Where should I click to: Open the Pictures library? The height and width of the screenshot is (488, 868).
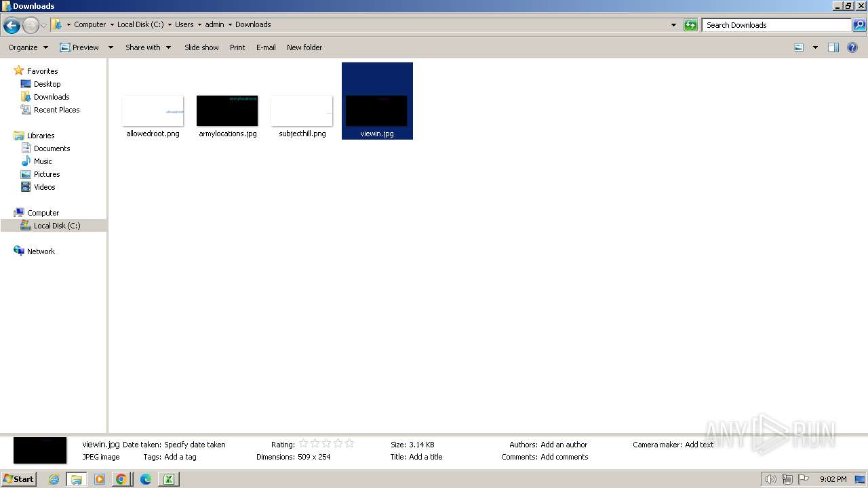click(x=47, y=174)
